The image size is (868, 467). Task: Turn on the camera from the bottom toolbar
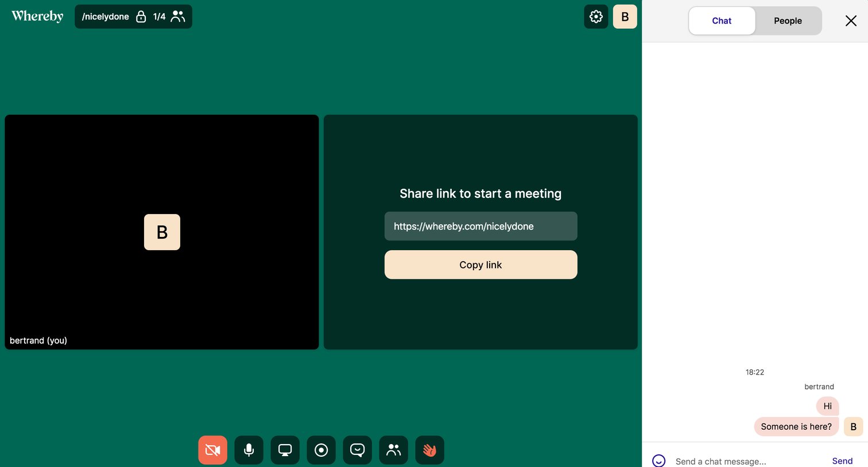point(212,450)
